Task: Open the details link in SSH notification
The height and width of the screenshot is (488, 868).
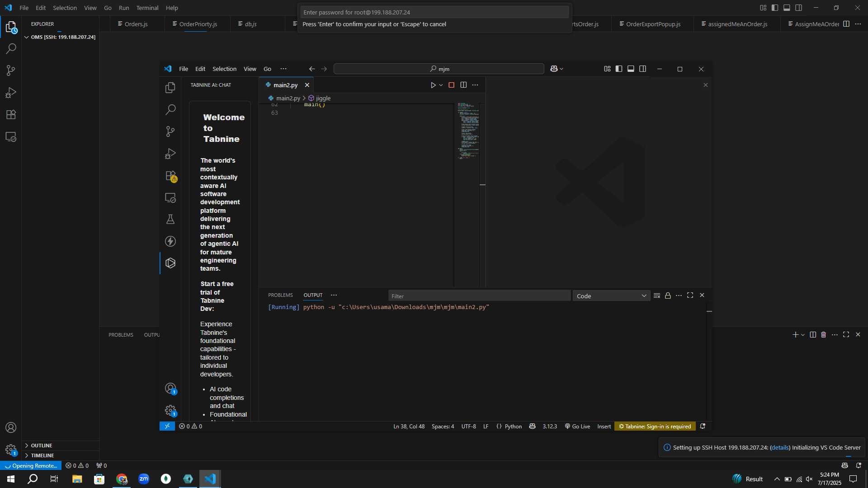Action: [x=780, y=447]
